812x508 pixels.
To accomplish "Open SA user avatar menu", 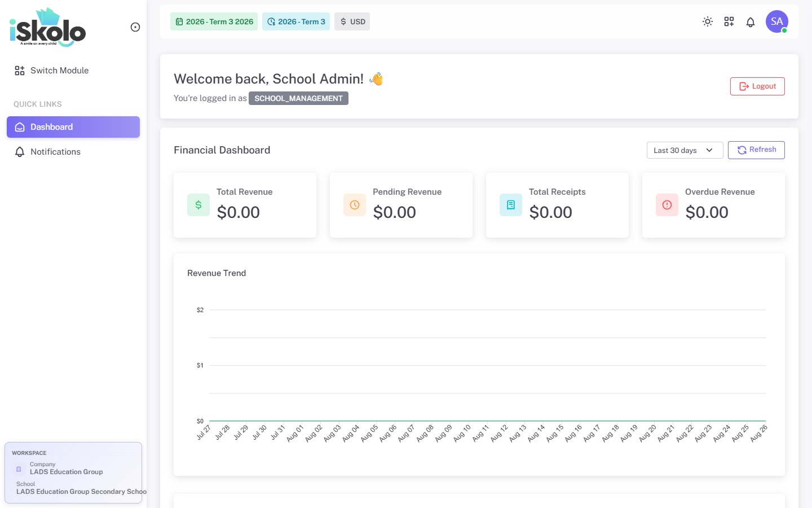I will click(777, 21).
